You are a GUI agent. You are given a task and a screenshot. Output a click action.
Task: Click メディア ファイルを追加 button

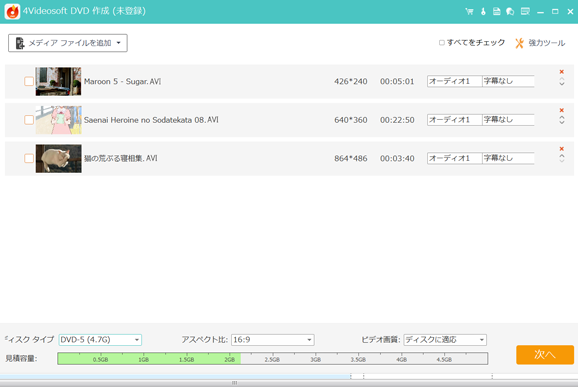point(68,43)
